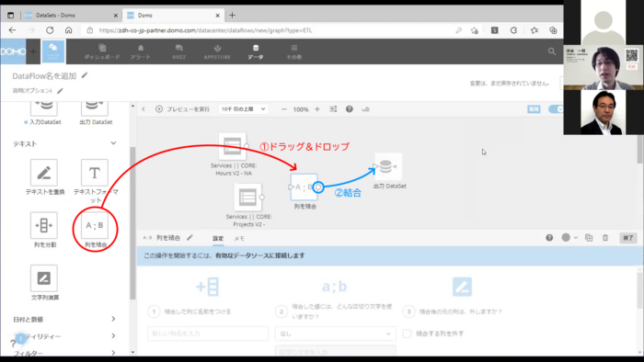Screen dimensions: 644x362
Task: Select the 文字列演算 tile
Action: tap(44, 278)
